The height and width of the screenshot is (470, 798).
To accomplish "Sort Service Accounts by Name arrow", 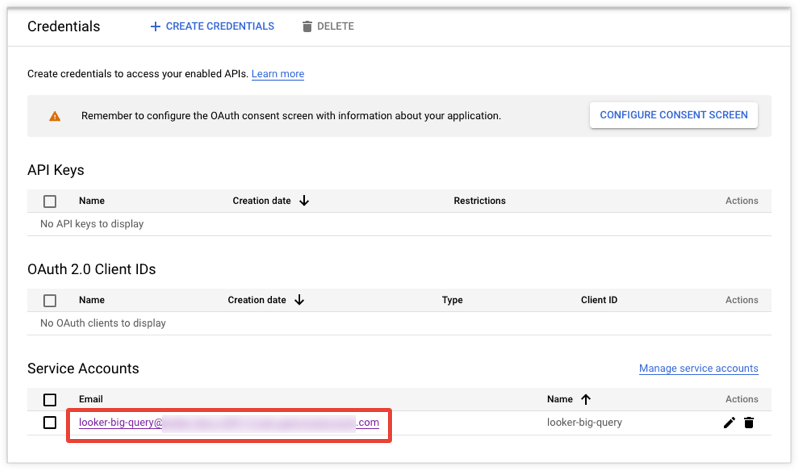I will click(586, 399).
